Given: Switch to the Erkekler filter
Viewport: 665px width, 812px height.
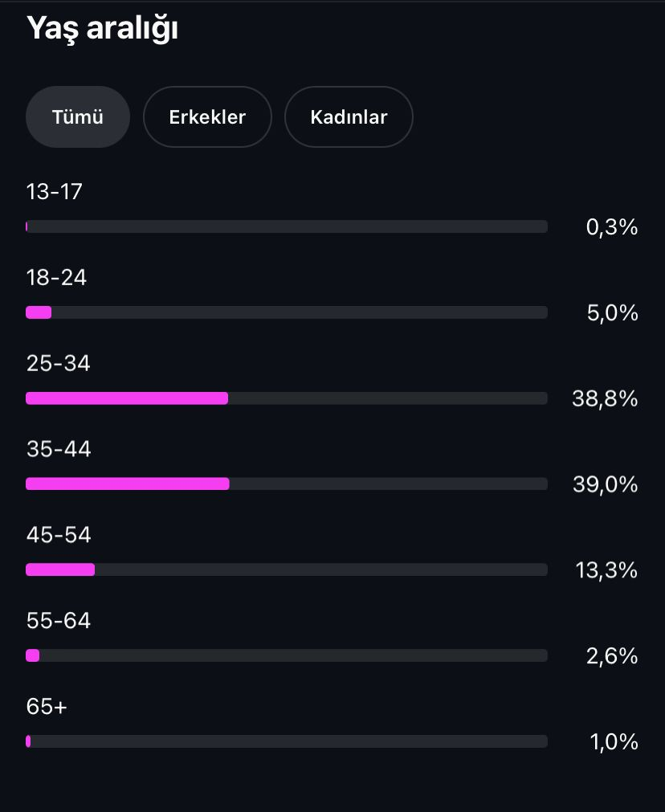Looking at the screenshot, I should [x=207, y=117].
